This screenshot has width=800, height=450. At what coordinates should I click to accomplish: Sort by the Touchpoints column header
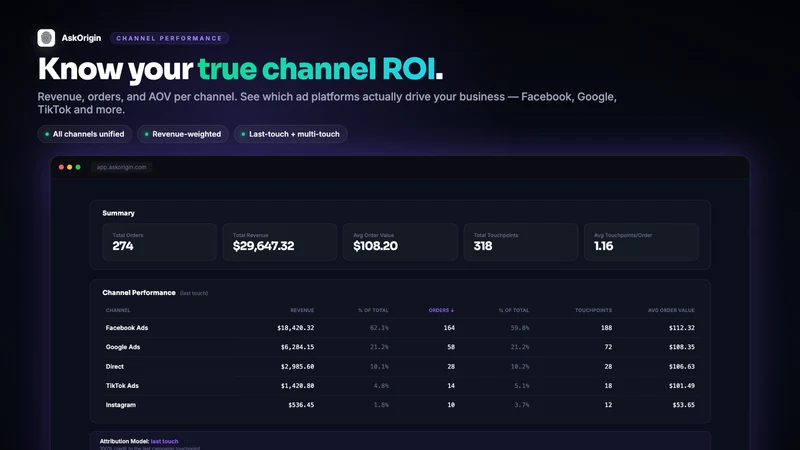[593, 310]
